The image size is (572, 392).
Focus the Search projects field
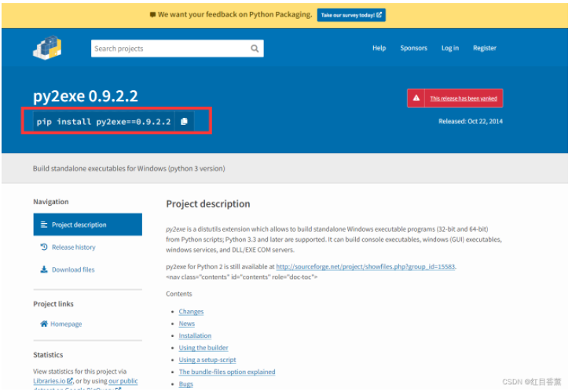178,49
